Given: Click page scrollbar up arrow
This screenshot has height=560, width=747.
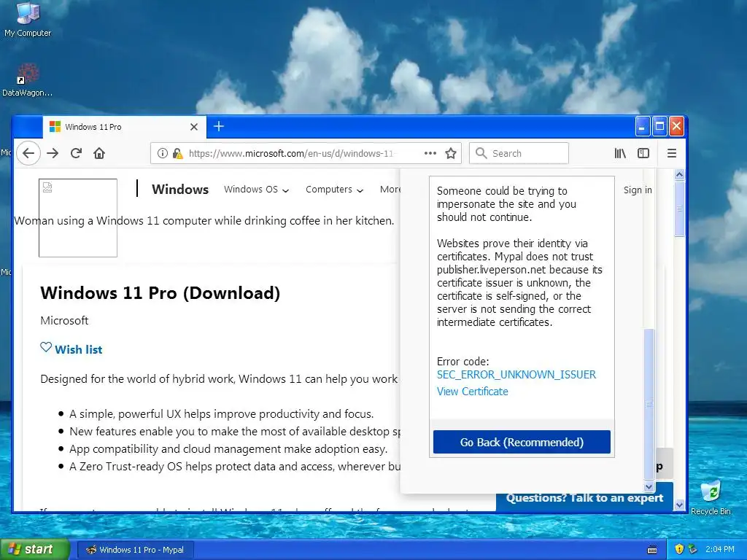Looking at the screenshot, I should pyautogui.click(x=680, y=174).
